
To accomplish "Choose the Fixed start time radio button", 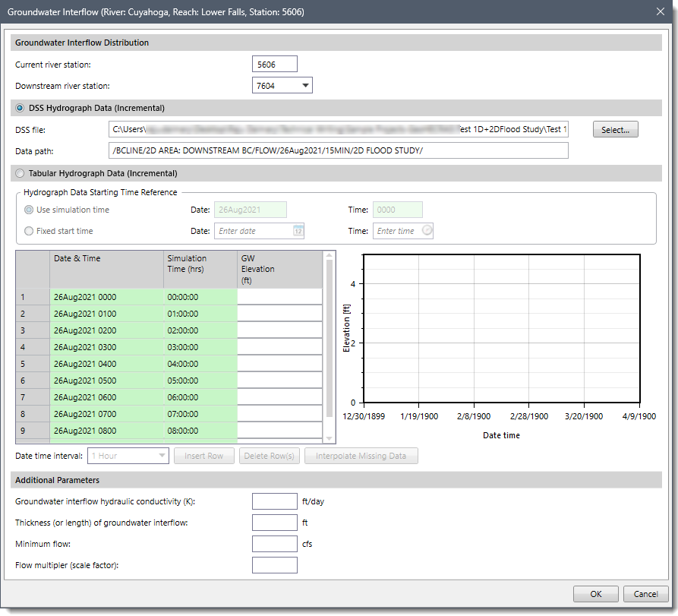I will 29,231.
